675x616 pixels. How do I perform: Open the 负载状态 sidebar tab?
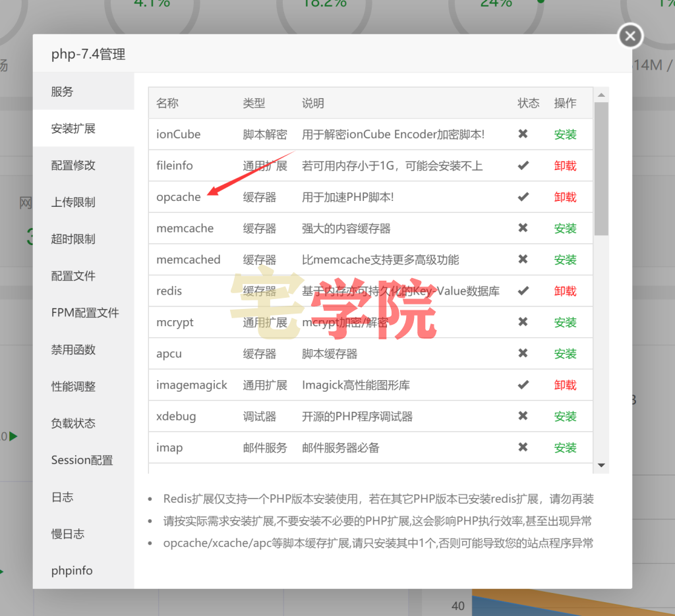84,423
